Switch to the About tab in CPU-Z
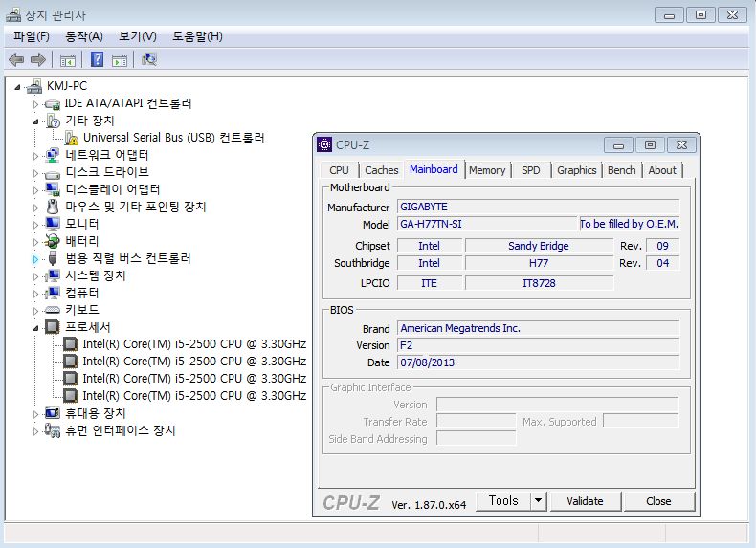This screenshot has width=756, height=548. coord(662,170)
